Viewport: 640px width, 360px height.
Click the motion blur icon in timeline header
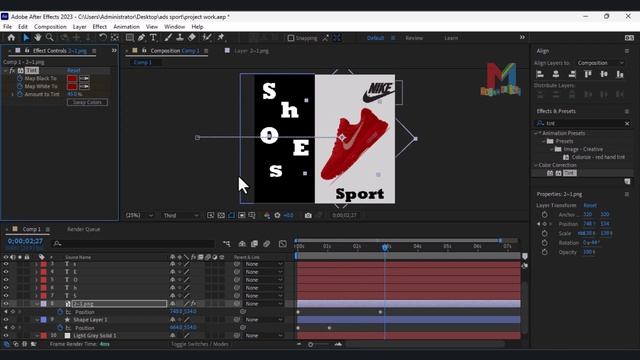(267, 244)
